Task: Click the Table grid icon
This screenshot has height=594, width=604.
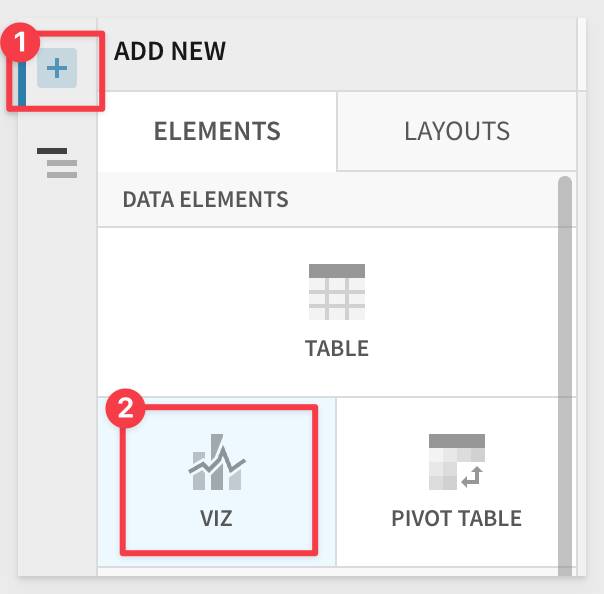Action: click(x=337, y=291)
